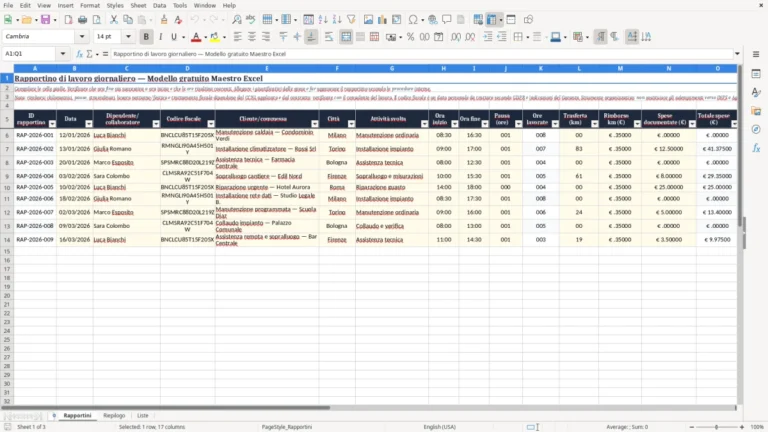Toggle italic formatting

[160, 37]
